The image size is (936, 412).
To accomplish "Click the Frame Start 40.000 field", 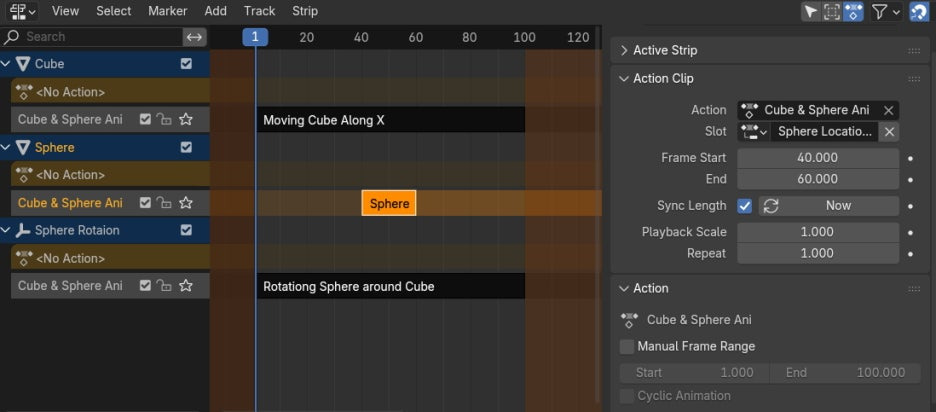I will [818, 158].
